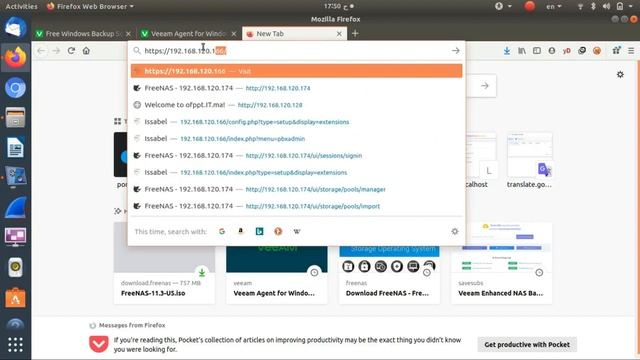
Task: Toggle the Firefox sidebar view
Action: click(x=537, y=51)
